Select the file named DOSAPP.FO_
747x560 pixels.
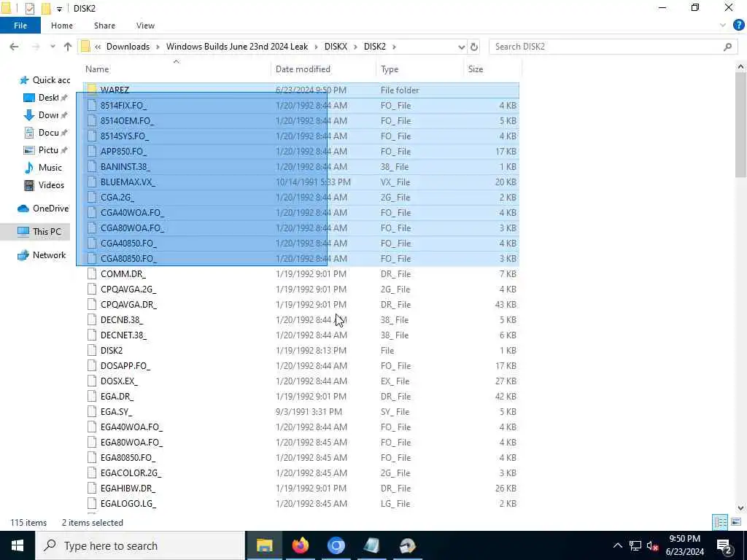point(125,366)
